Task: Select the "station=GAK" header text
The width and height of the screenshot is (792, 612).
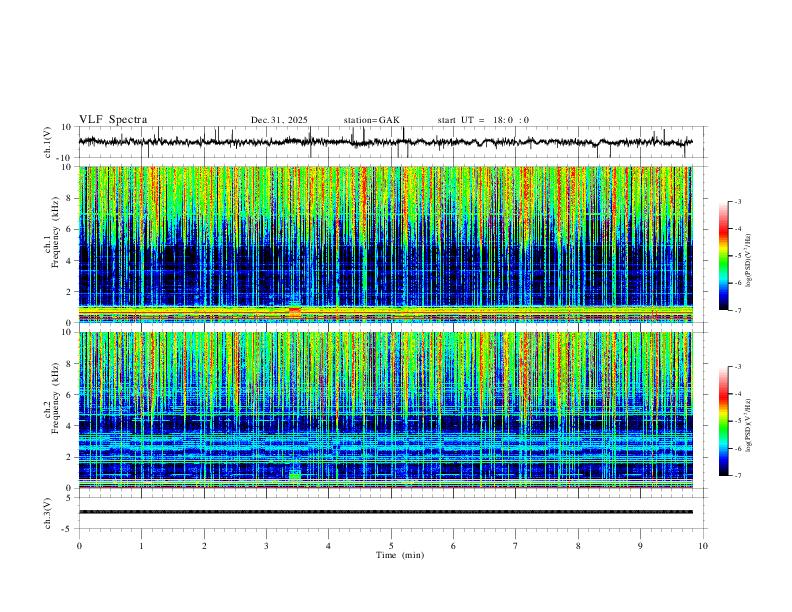Action: coord(371,120)
